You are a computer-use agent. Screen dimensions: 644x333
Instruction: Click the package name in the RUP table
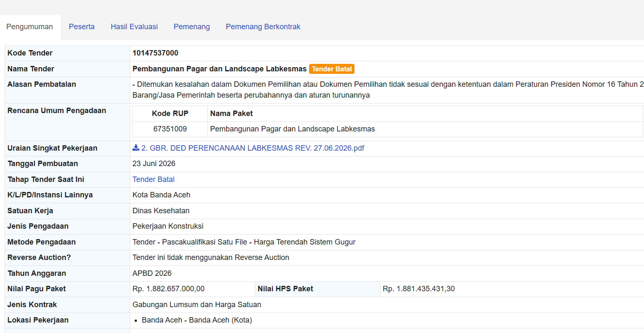pyautogui.click(x=292, y=129)
